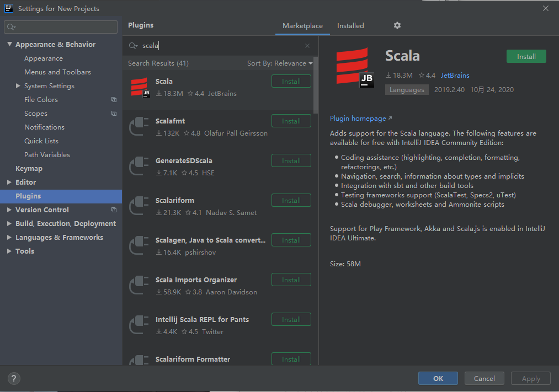Expand the Version Control section
Screen dimensions: 559x392
pyautogui.click(x=9, y=210)
